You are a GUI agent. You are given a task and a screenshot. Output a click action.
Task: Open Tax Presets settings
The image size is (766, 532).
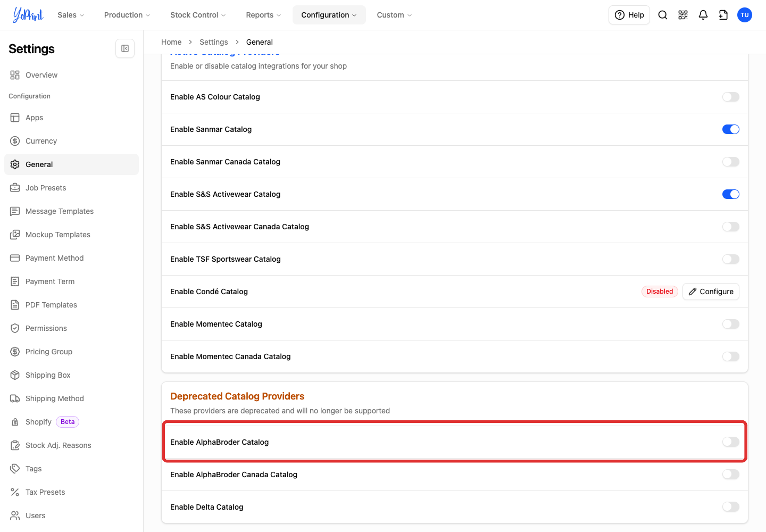coord(71,492)
